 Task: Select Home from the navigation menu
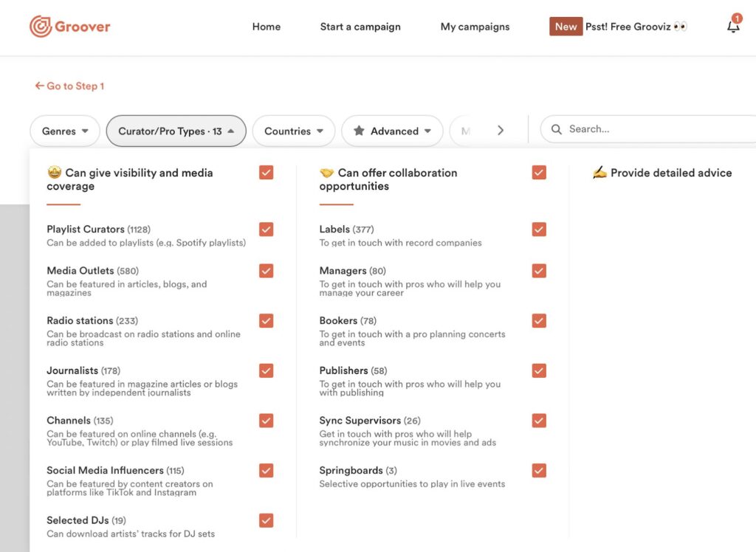coord(266,27)
